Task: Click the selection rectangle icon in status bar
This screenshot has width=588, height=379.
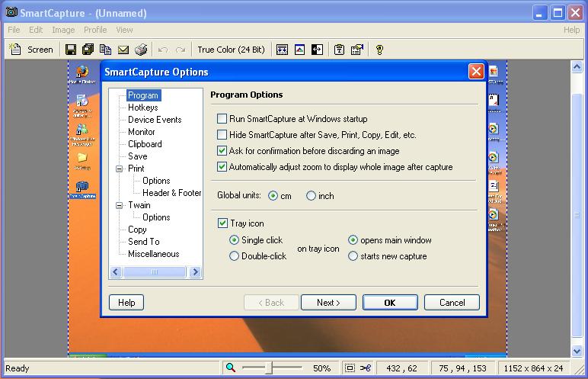Action: coord(350,368)
